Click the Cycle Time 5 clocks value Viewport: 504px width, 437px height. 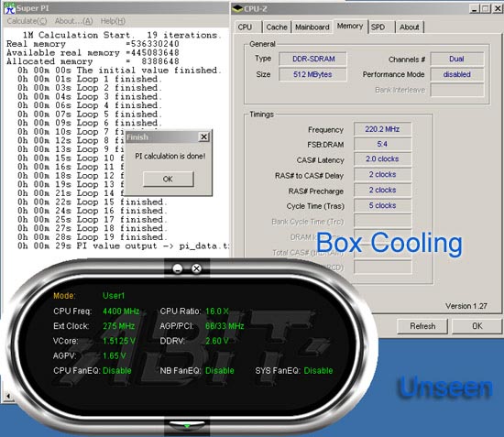pyautogui.click(x=382, y=205)
